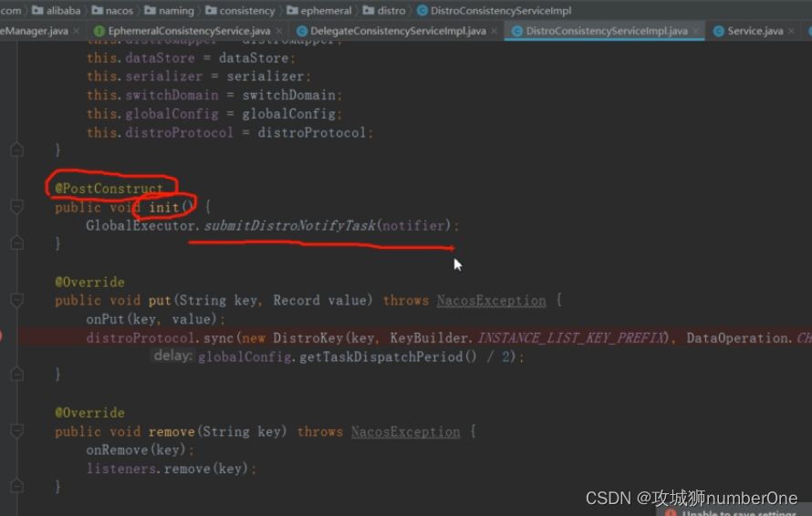Click onPut(key, value) call
This screenshot has height=516, width=812.
point(155,319)
